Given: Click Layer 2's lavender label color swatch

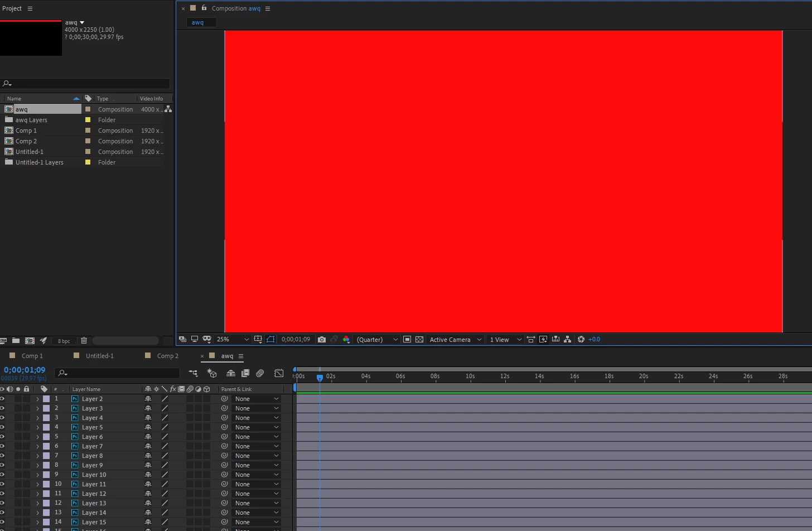Looking at the screenshot, I should (x=46, y=399).
